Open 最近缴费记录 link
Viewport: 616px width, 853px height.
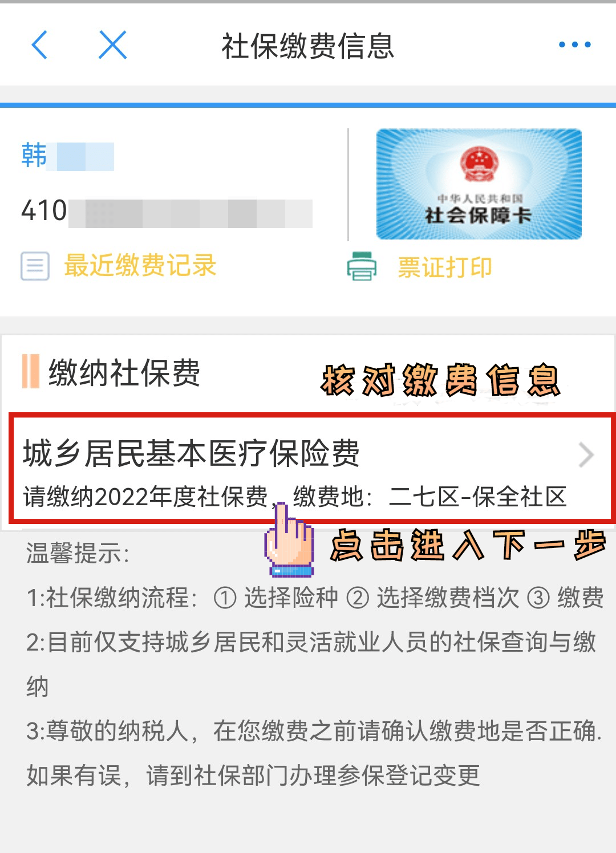pyautogui.click(x=140, y=266)
